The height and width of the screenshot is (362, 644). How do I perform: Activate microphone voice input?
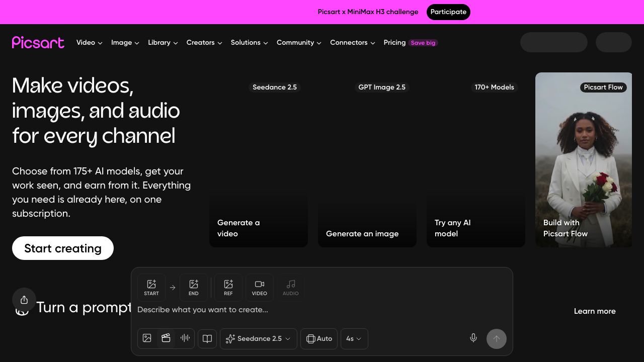coord(473,338)
